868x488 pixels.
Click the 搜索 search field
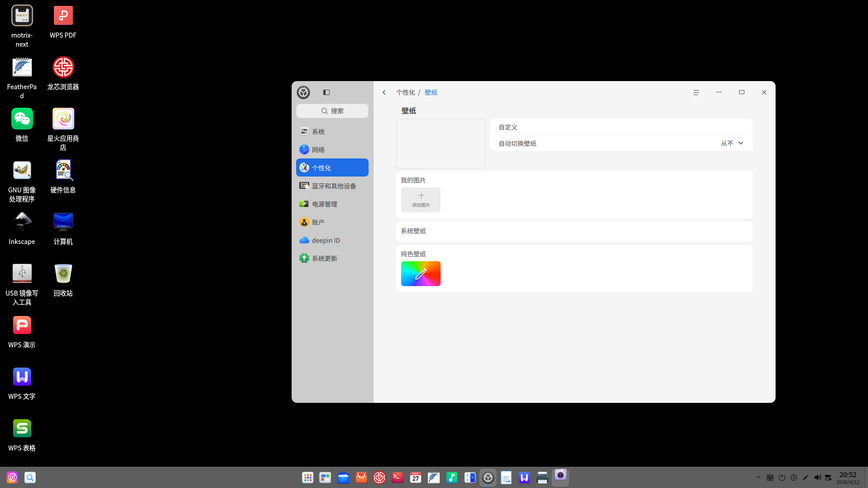332,111
